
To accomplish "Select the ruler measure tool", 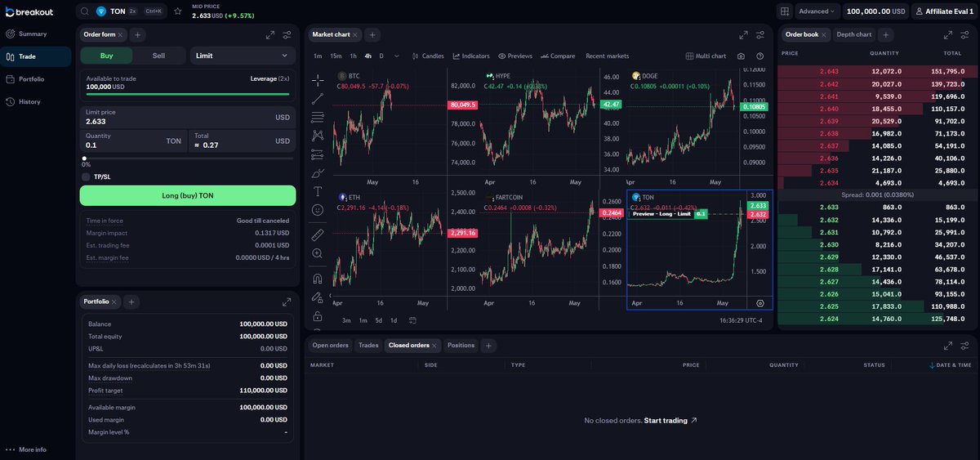I will tap(318, 234).
